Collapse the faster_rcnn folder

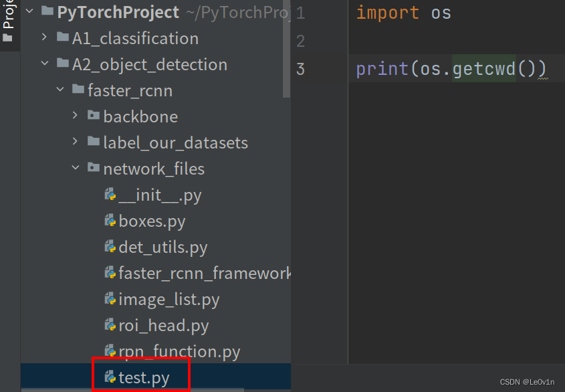click(x=60, y=90)
